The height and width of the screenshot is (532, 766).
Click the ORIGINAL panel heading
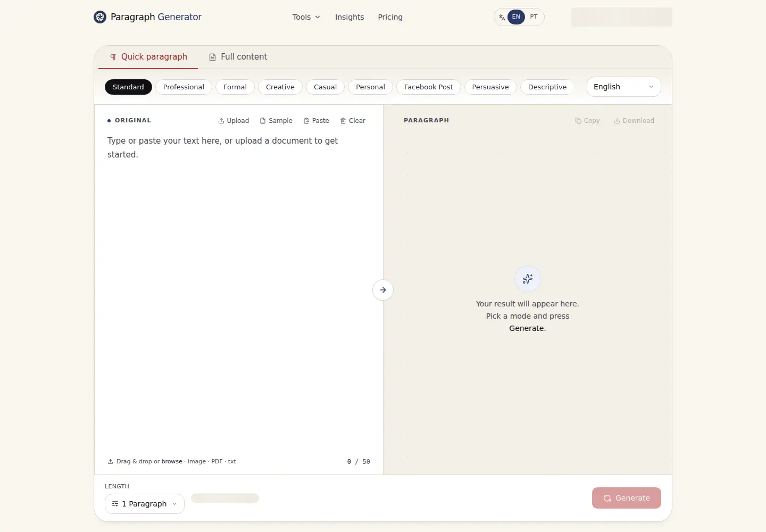tap(133, 121)
